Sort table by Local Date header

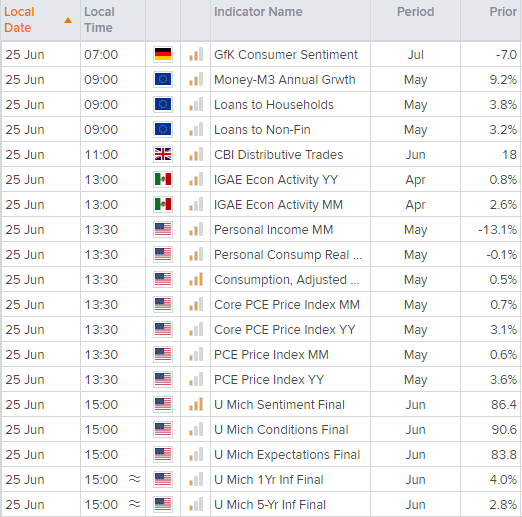pos(19,20)
